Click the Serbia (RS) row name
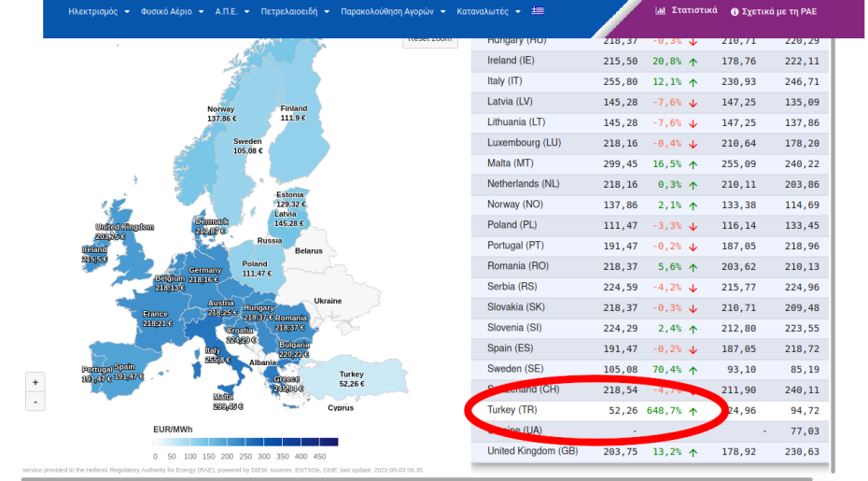The height and width of the screenshot is (481, 868). [x=512, y=287]
